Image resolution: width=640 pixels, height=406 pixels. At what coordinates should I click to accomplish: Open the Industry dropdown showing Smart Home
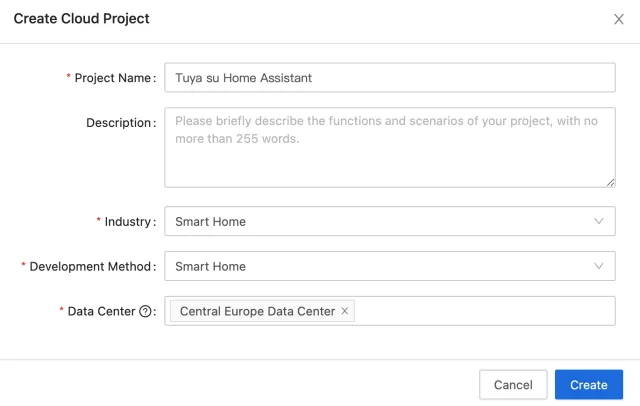tap(380, 221)
